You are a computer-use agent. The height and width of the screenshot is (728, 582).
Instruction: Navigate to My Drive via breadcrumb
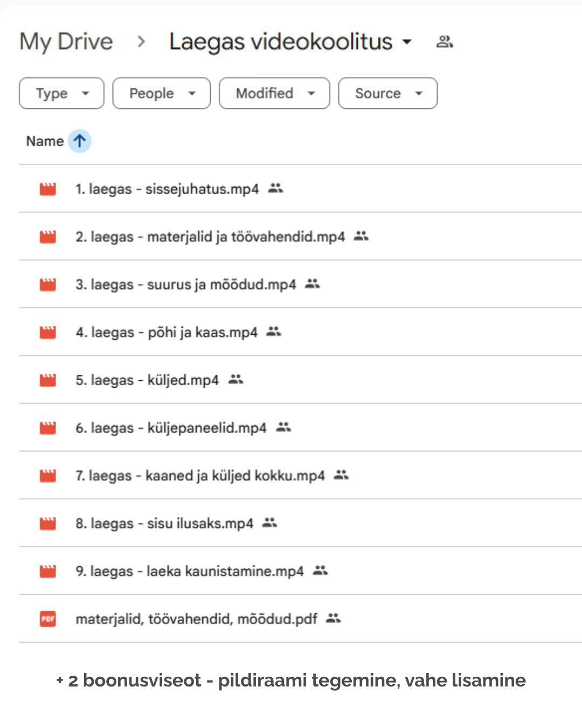(65, 41)
